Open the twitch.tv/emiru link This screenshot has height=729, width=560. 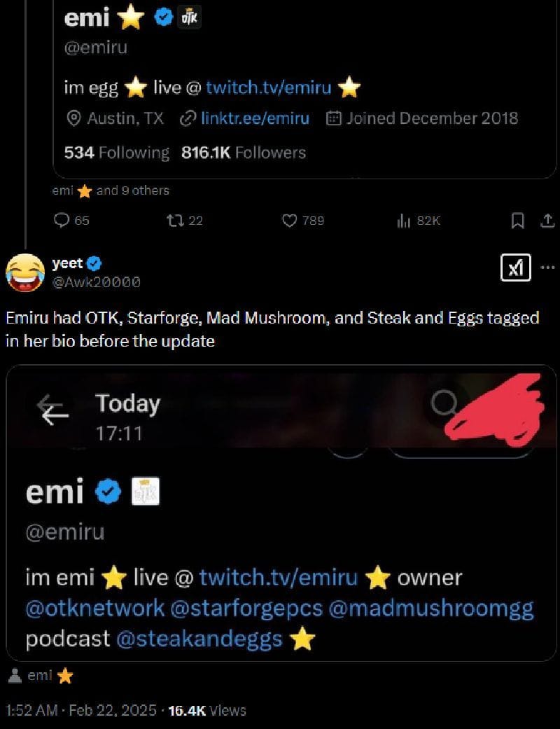(x=269, y=87)
